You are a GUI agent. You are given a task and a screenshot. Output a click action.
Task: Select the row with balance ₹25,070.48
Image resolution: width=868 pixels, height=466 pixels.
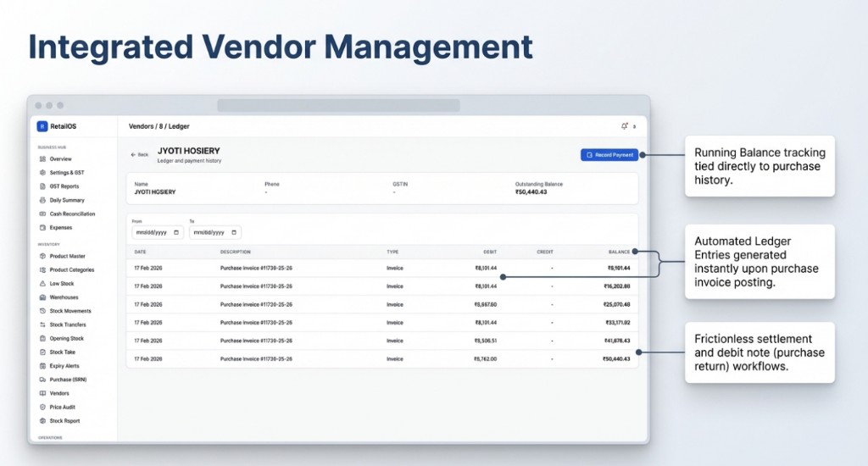click(x=382, y=304)
